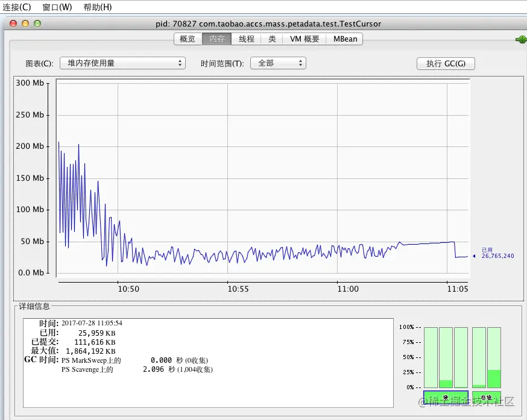Open the 时间范围 time range dropdown

point(279,63)
